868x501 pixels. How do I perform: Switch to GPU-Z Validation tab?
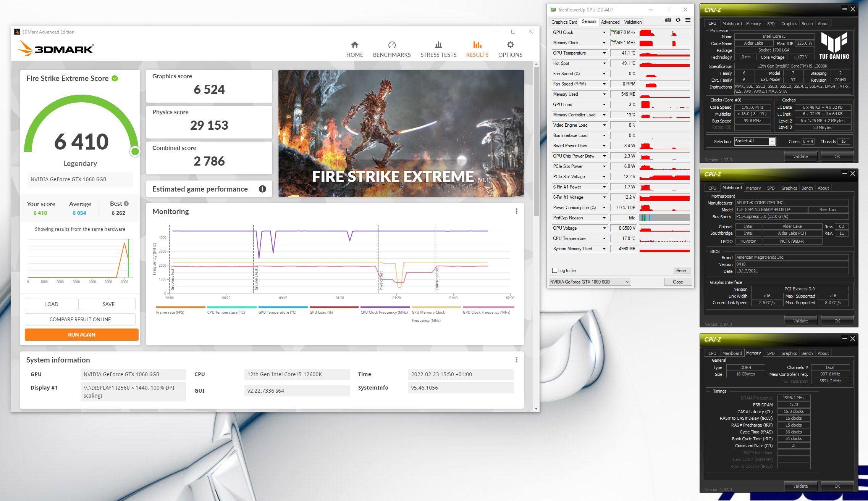(633, 22)
